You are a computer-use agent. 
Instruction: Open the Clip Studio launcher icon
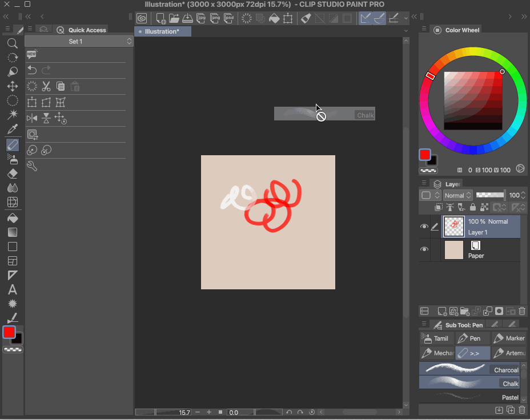[x=142, y=18]
